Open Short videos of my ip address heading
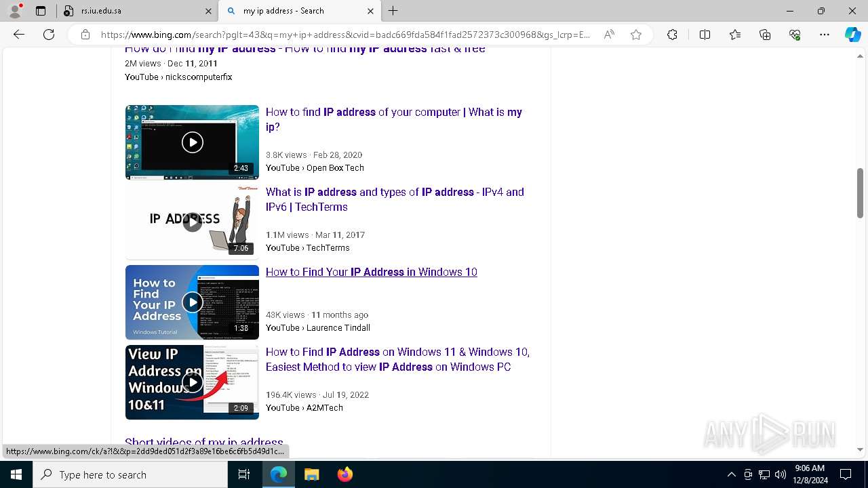The image size is (868, 488). pyautogui.click(x=204, y=443)
